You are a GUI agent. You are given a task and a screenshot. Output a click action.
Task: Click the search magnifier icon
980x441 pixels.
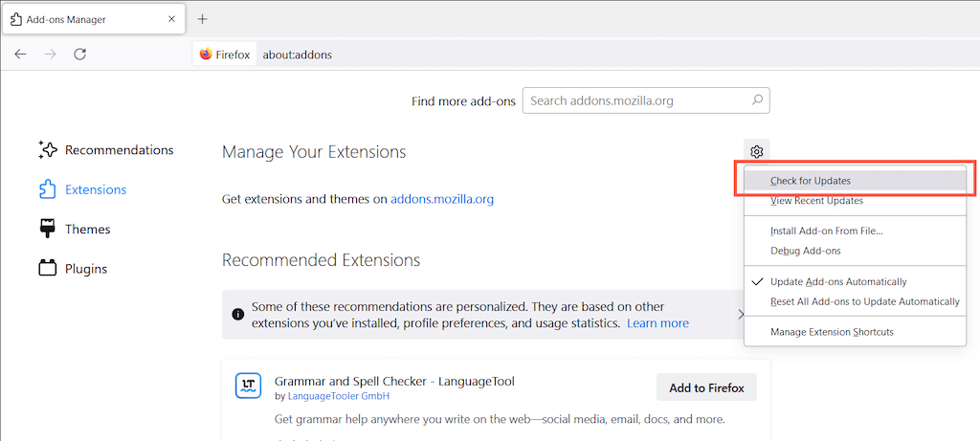757,100
